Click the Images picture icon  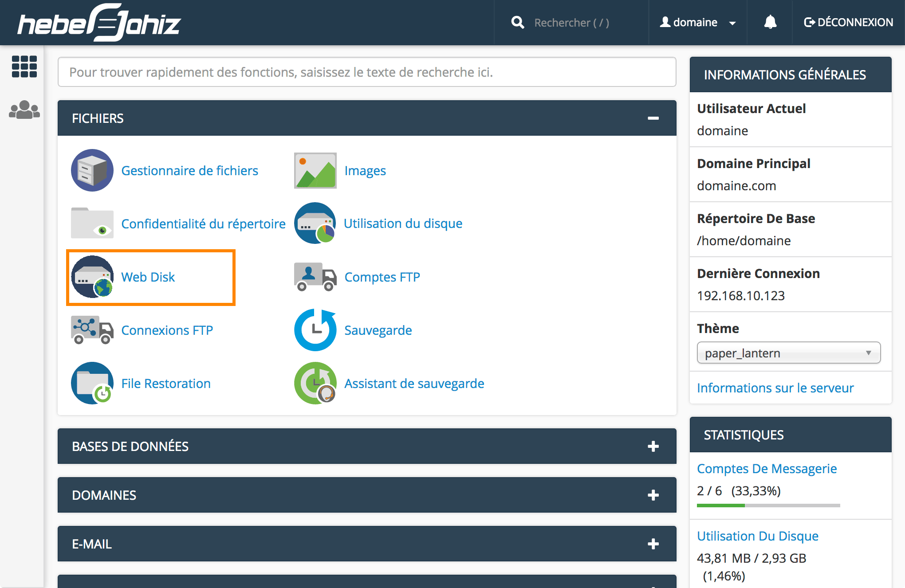[315, 170]
